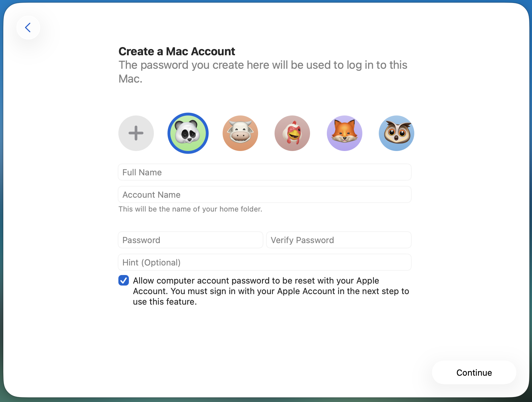Choose the owl avatar
The width and height of the screenshot is (532, 402).
[397, 133]
